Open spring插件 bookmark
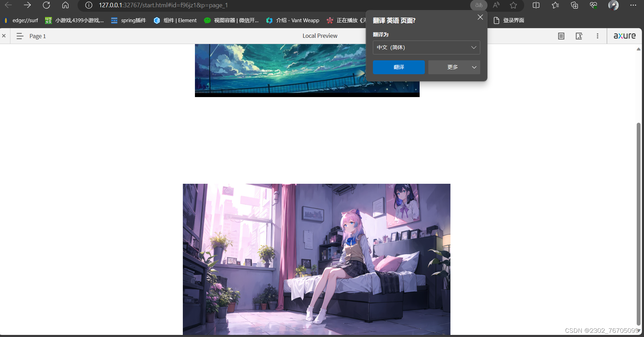The image size is (644, 337). click(x=128, y=20)
